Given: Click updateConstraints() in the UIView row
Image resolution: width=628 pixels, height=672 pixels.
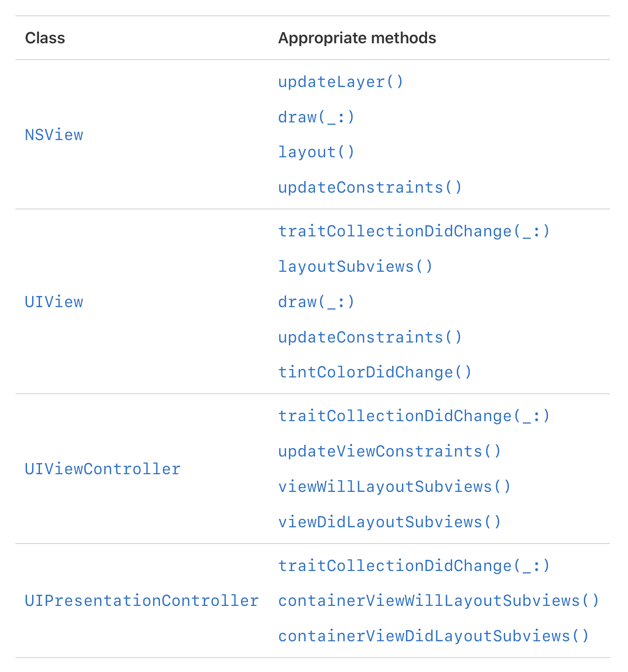Looking at the screenshot, I should pos(370,337).
